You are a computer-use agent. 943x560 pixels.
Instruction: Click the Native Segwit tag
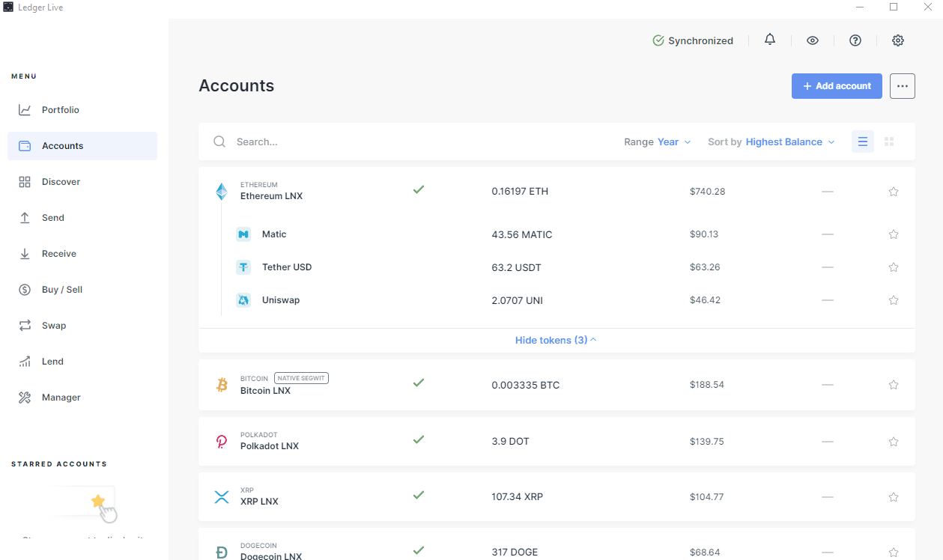click(x=301, y=378)
